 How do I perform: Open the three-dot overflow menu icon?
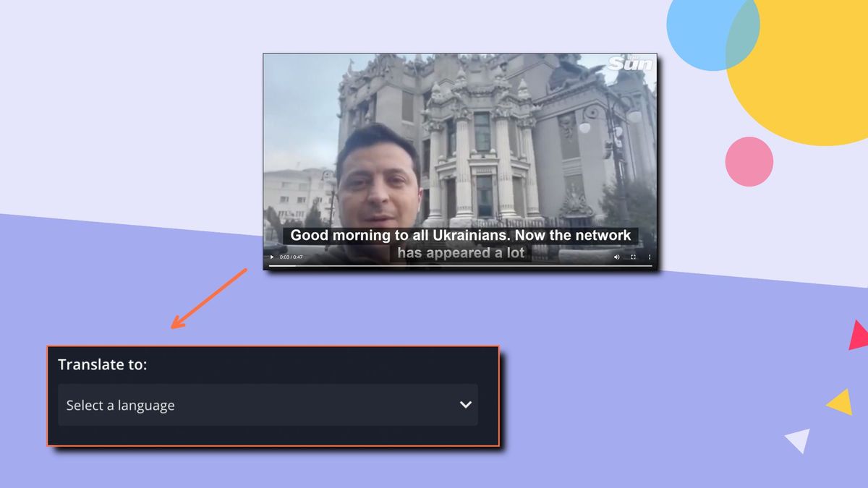(649, 257)
